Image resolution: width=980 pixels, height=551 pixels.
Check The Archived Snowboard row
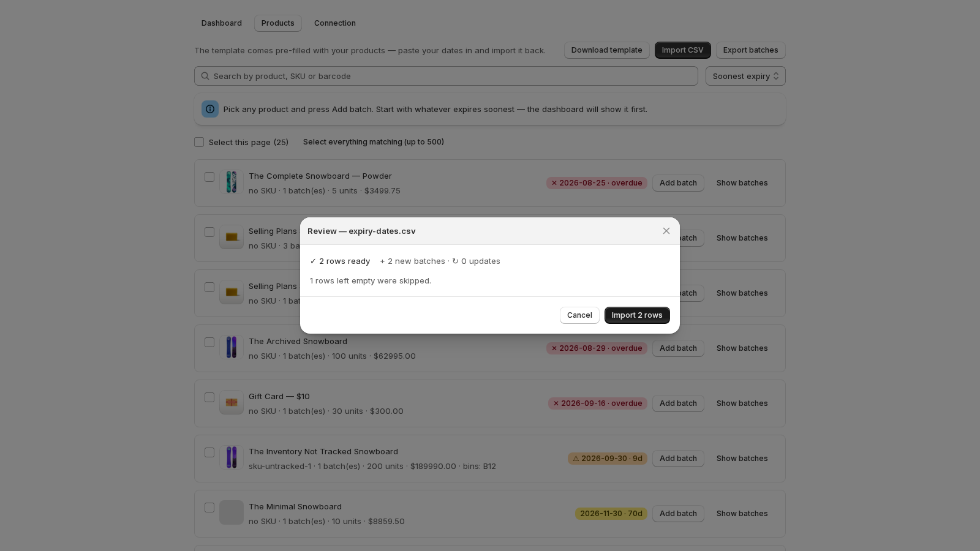pos(209,342)
